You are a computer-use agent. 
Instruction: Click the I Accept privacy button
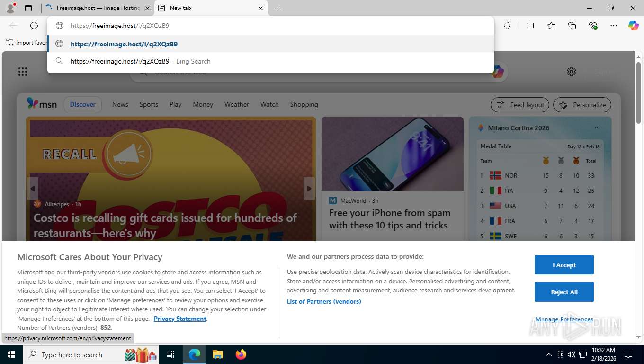tap(564, 265)
